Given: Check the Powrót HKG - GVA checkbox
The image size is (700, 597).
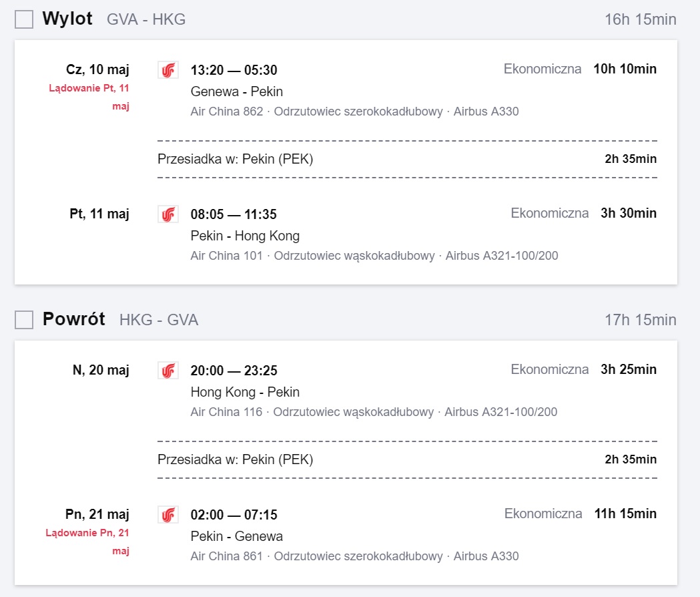Looking at the screenshot, I should tap(24, 320).
